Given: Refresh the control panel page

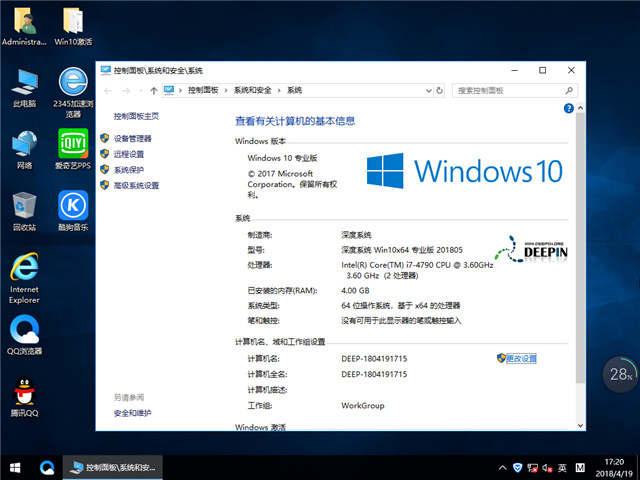Looking at the screenshot, I should coord(439,91).
